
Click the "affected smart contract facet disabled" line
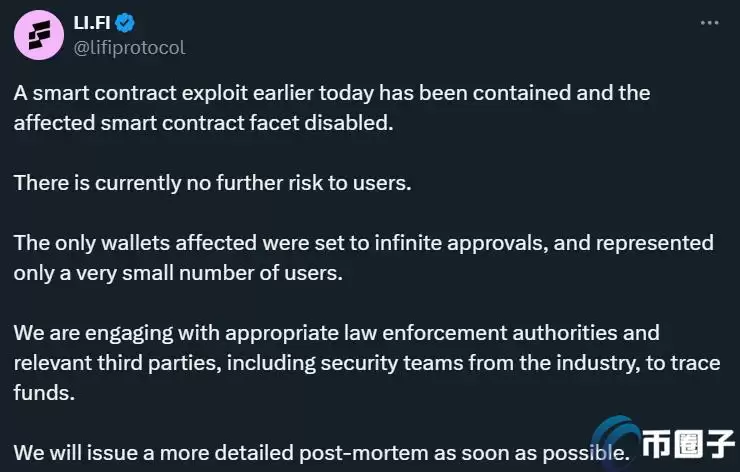(205, 123)
